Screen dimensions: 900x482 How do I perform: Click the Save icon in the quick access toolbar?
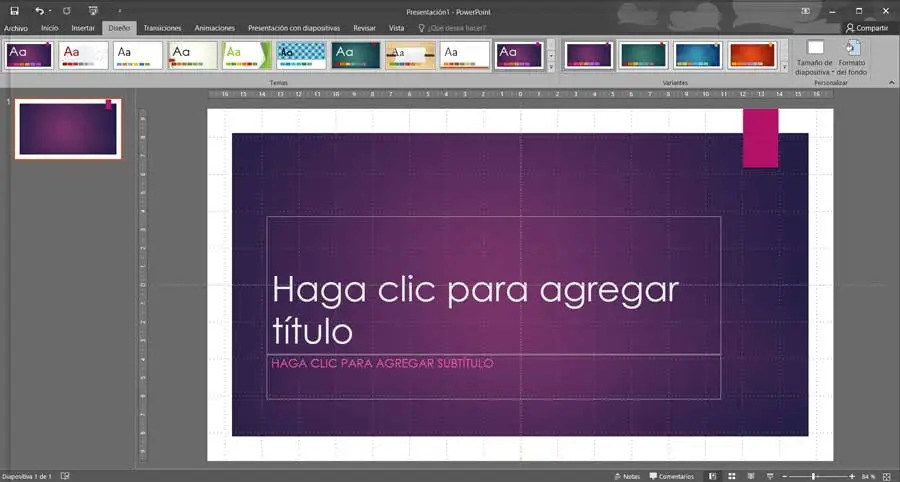(15, 11)
